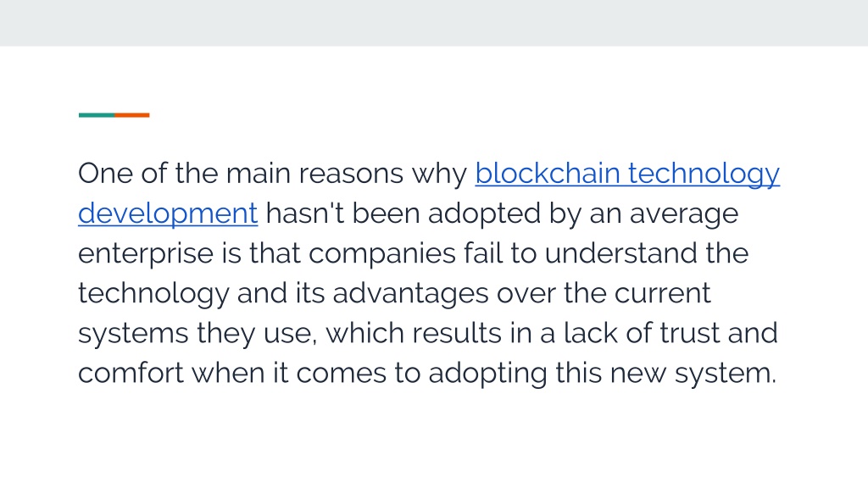Click the word 'advantages' in the paragraph

(x=410, y=294)
